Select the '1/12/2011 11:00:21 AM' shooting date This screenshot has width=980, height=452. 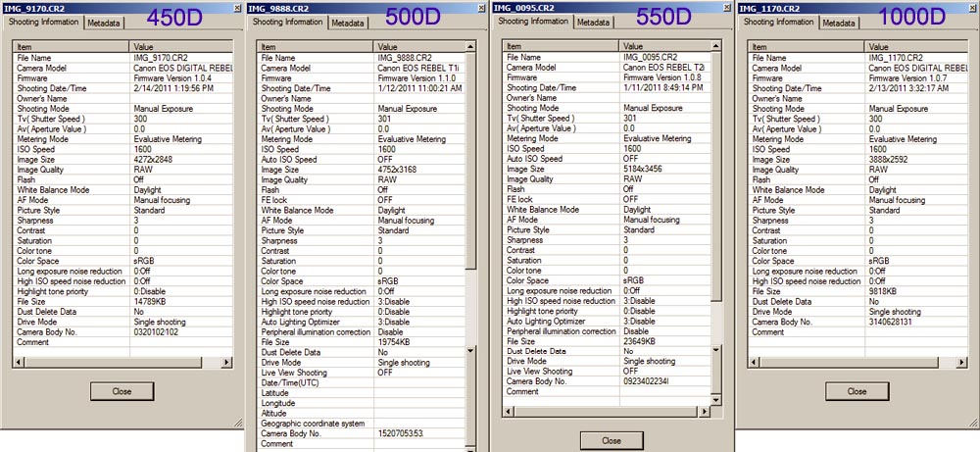[420, 88]
